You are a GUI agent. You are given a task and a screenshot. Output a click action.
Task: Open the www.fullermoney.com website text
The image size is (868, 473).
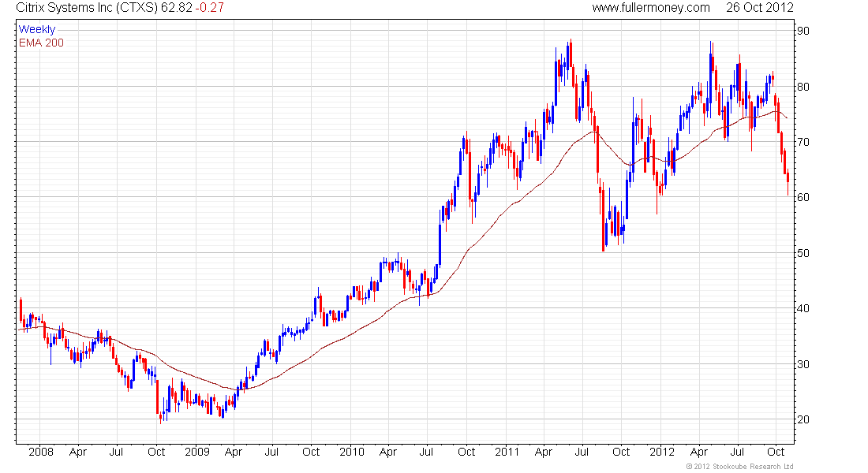tap(651, 8)
